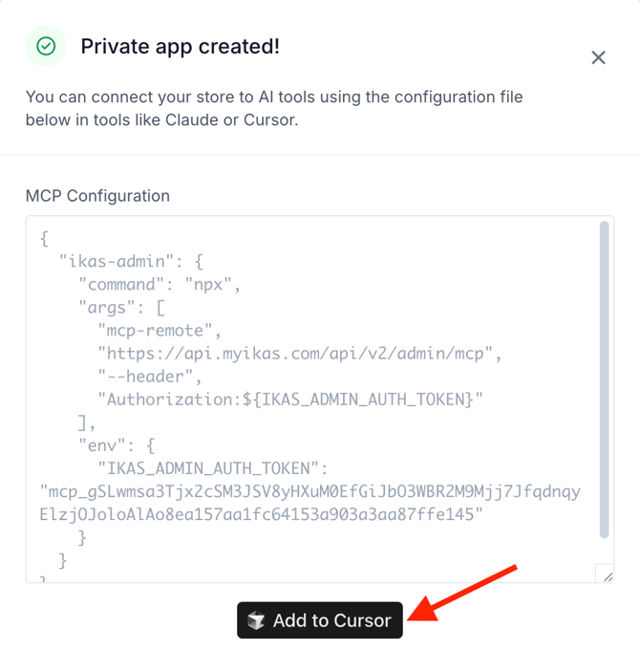The width and height of the screenshot is (640, 672).
Task: Click the Add to Cursor button label
Action: coord(332,620)
